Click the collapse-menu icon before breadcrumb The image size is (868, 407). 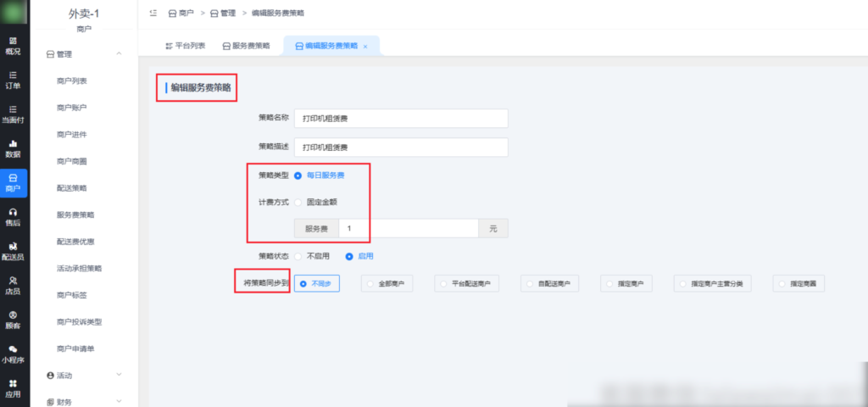point(153,13)
